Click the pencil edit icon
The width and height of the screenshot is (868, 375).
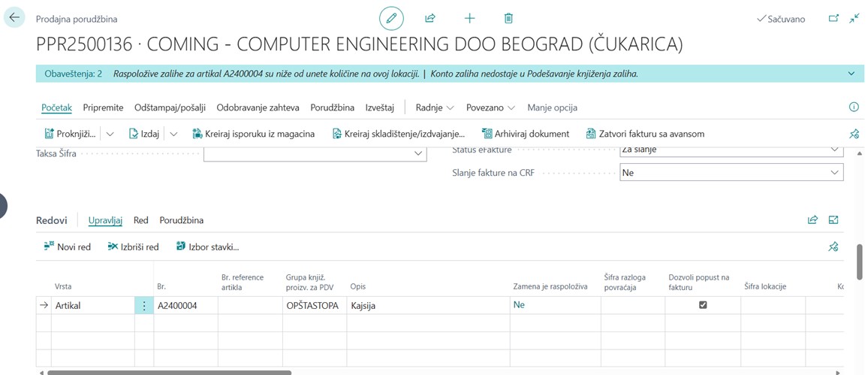point(391,18)
